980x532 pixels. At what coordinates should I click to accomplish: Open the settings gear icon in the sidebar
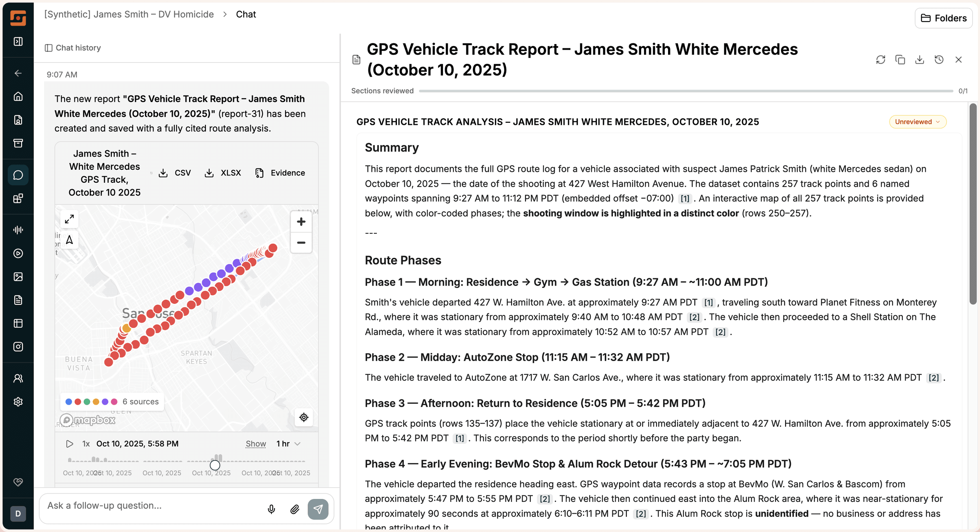[18, 402]
